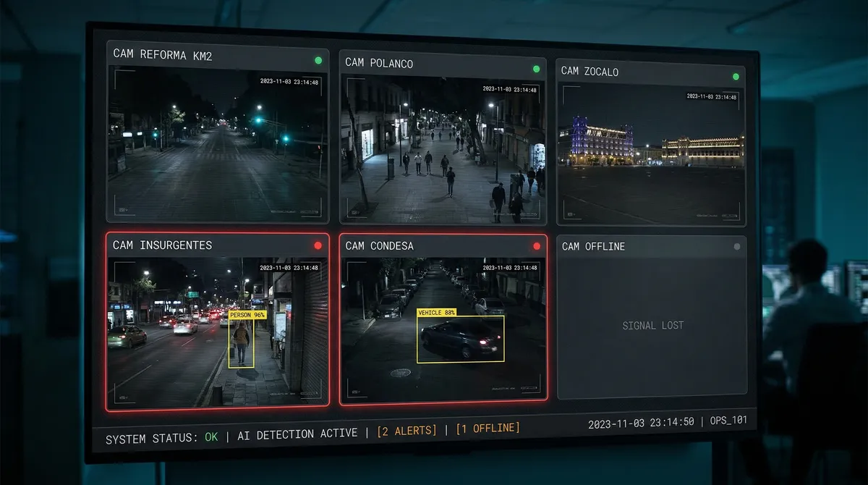Disable AI DETECTION ACTIVE in the status bar
The image size is (868, 485).
(x=297, y=432)
